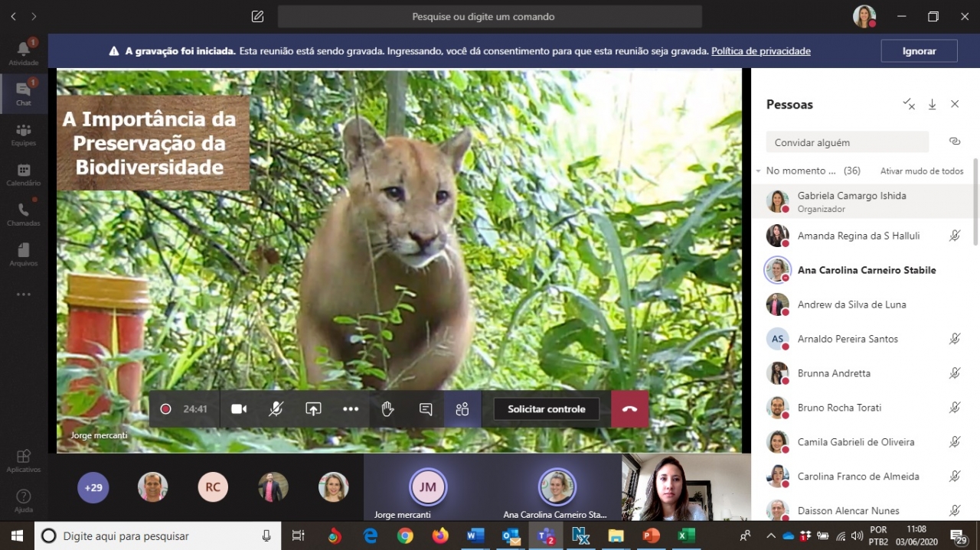Toggle microphone mute in call bar
The height and width of the screenshot is (550, 980).
pos(276,409)
